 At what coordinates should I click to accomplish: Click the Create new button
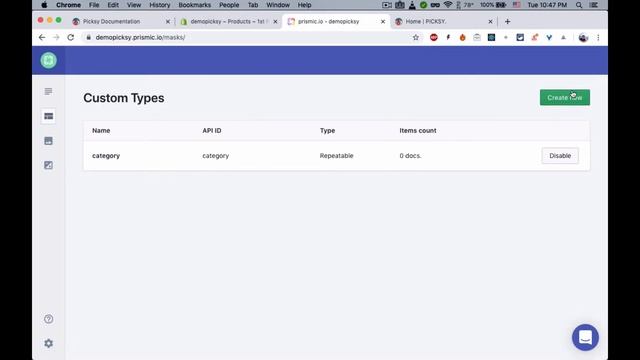[x=565, y=98]
